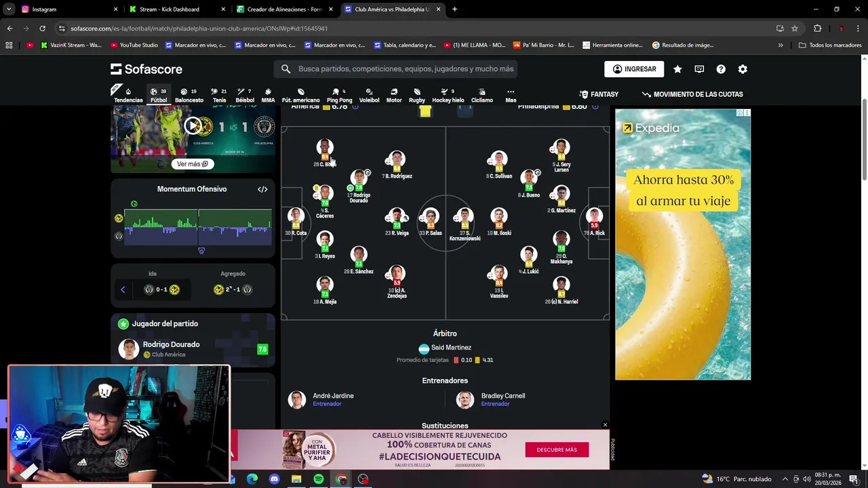
Task: Select player R. Veiga on the pitch
Action: 397,222
